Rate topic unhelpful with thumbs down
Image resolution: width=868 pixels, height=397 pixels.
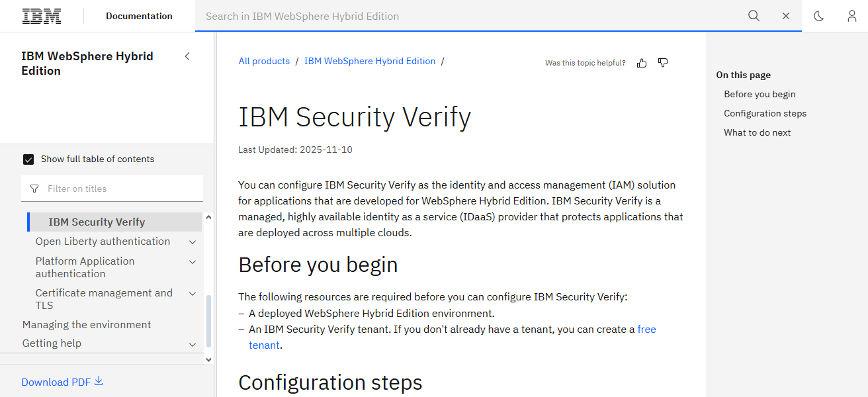click(662, 62)
